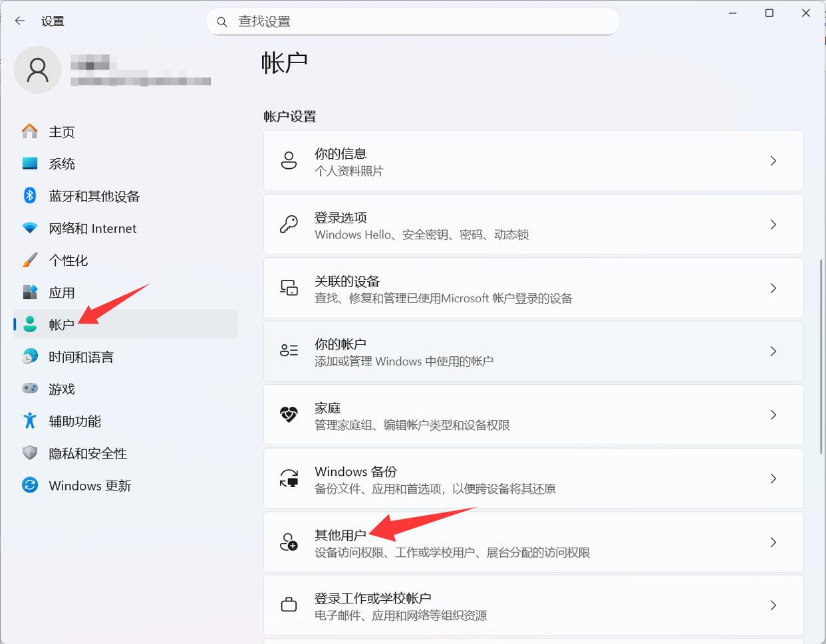Click the back arrow in title bar
The image size is (826, 644).
[20, 21]
